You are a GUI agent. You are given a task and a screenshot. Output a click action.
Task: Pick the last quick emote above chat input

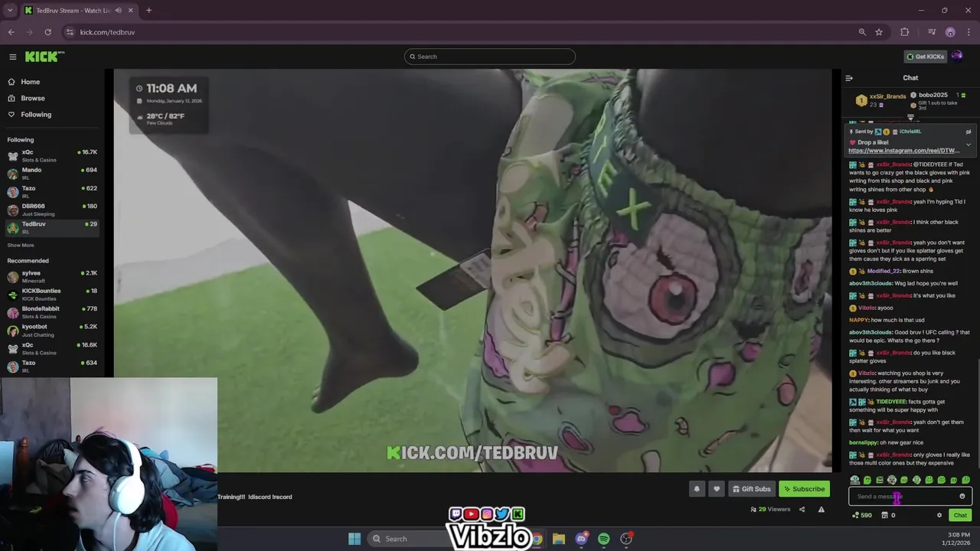point(966,480)
